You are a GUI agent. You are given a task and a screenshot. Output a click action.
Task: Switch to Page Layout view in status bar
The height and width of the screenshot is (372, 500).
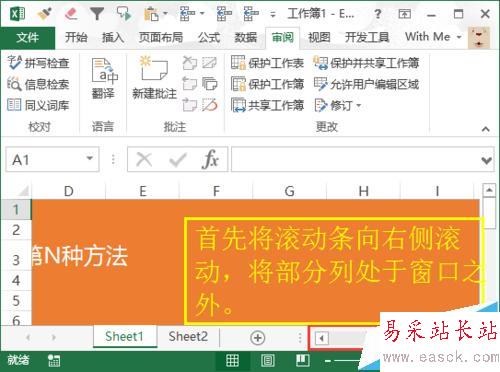pos(268,360)
